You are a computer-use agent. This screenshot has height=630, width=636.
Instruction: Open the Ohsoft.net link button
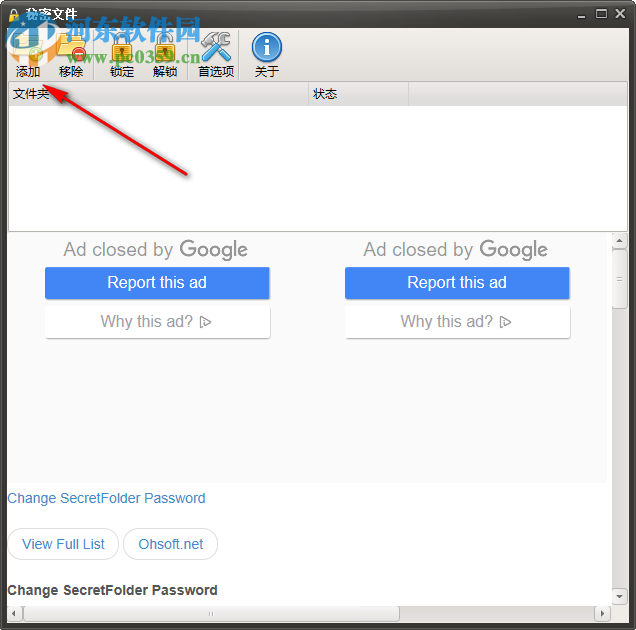[x=171, y=544]
